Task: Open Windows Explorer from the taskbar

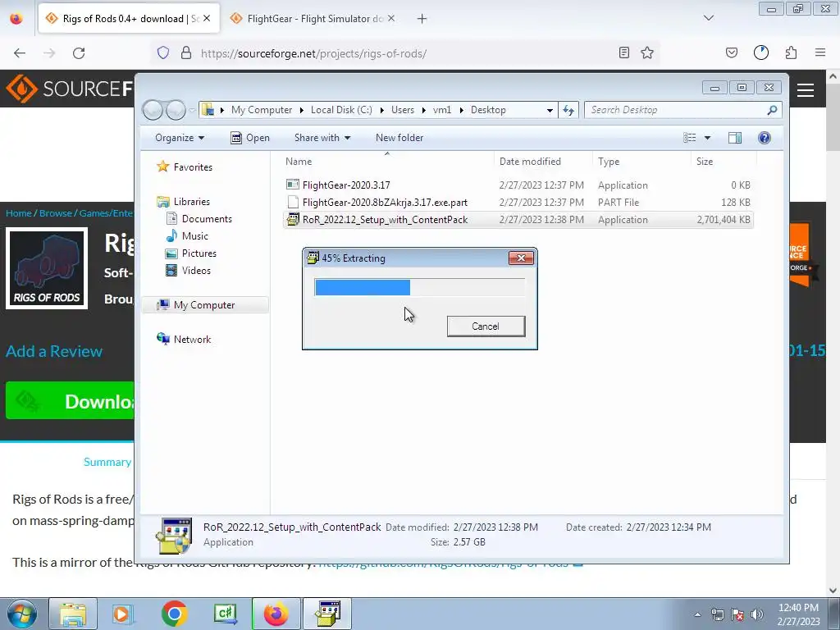Action: coord(73,614)
